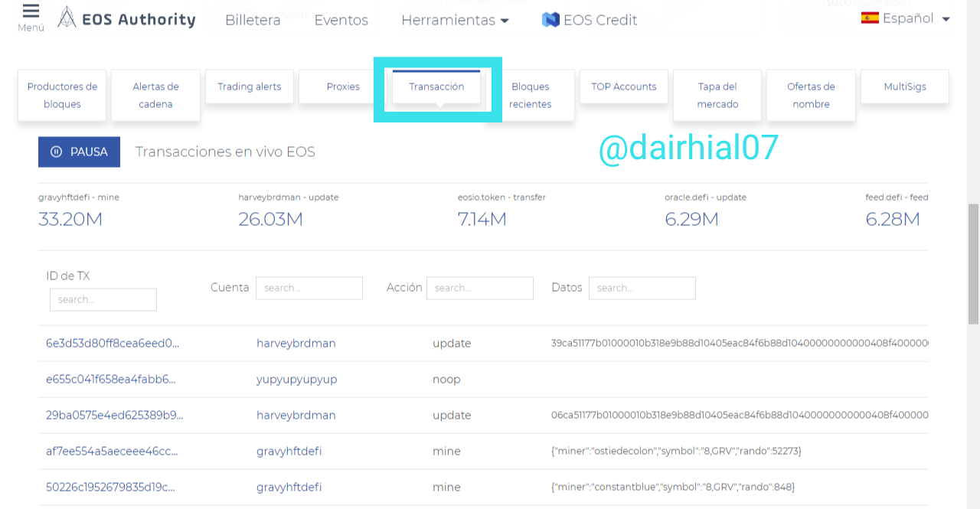Open transaction e655c041f658ea4fabb6

coord(111,379)
